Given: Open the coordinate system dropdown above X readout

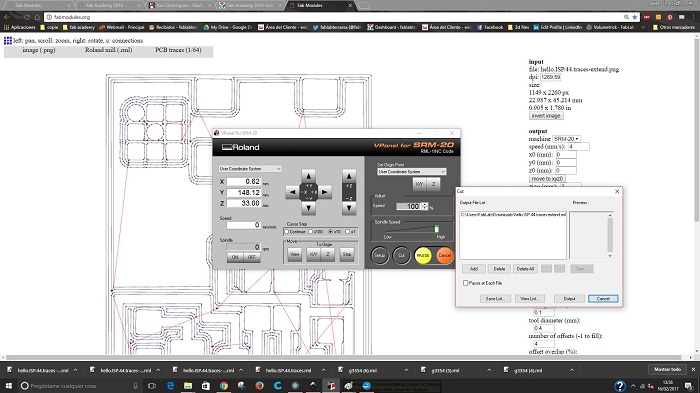Looking at the screenshot, I should pyautogui.click(x=250, y=169).
